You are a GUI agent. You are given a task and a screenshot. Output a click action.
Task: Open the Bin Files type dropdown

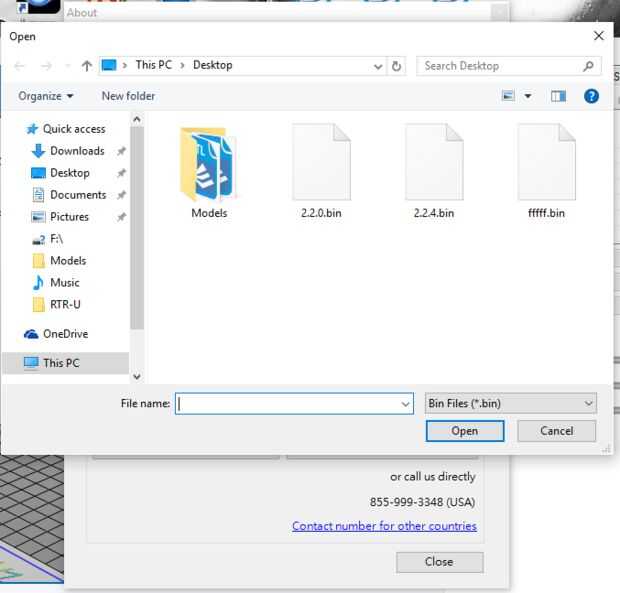click(x=510, y=403)
